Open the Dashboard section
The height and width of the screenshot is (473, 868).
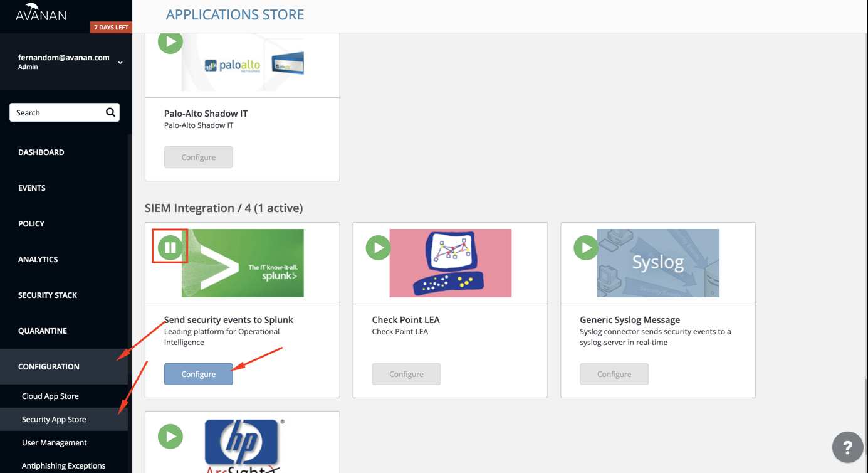point(41,152)
